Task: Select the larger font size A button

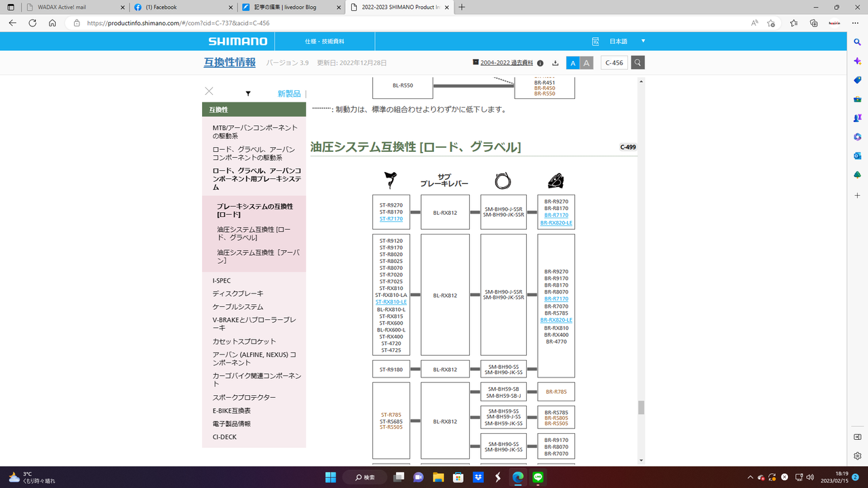Action: point(587,63)
